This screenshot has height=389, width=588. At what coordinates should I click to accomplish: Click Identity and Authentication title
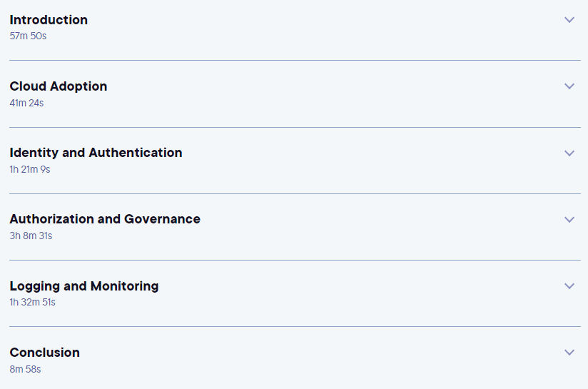[x=96, y=153]
